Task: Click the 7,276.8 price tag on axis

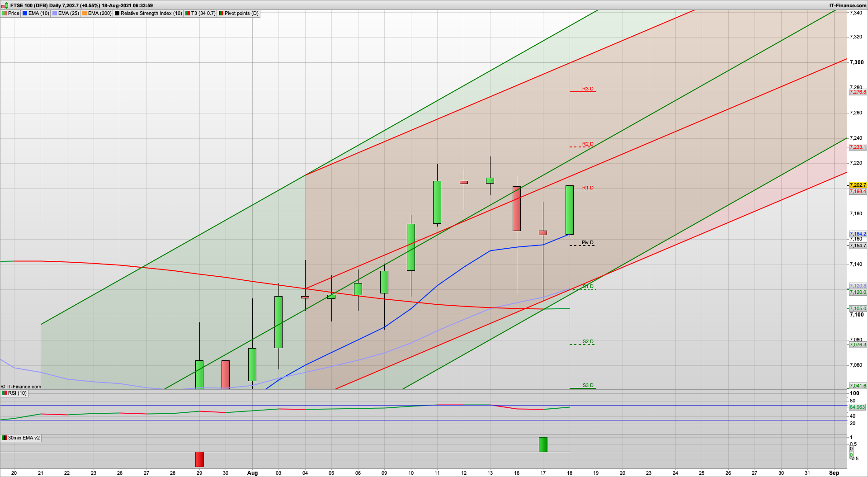Action: pyautogui.click(x=858, y=92)
